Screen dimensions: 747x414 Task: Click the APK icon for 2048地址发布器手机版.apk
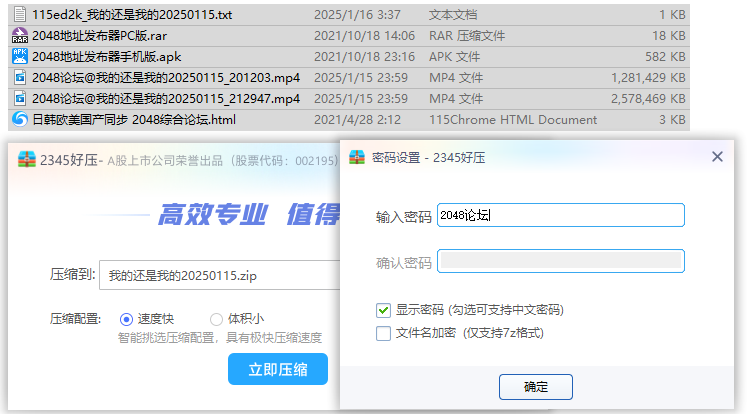click(20, 56)
